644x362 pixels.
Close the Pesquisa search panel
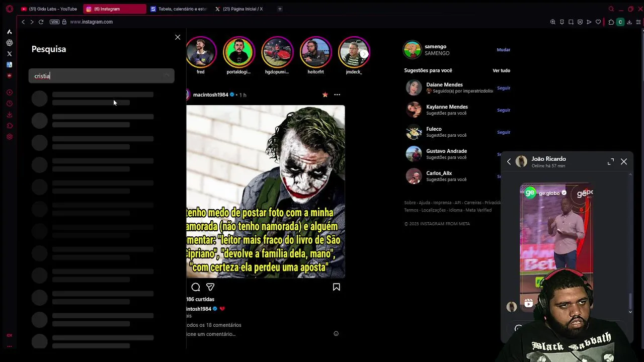pyautogui.click(x=178, y=37)
